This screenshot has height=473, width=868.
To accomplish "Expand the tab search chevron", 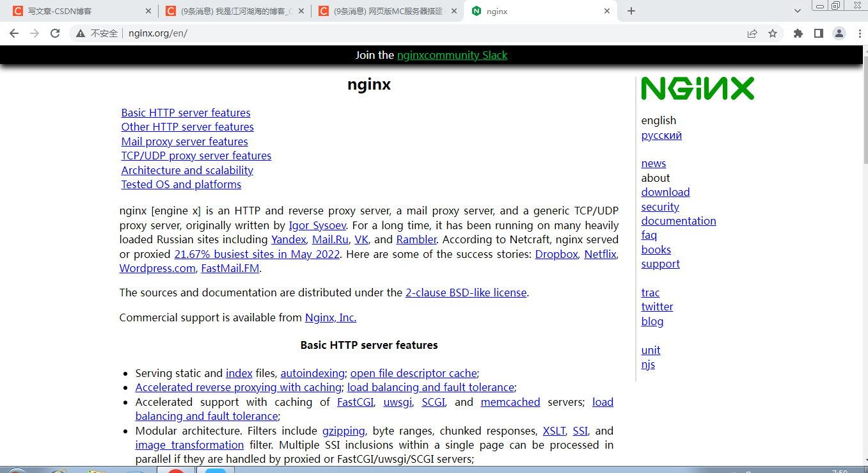I will tap(798, 11).
